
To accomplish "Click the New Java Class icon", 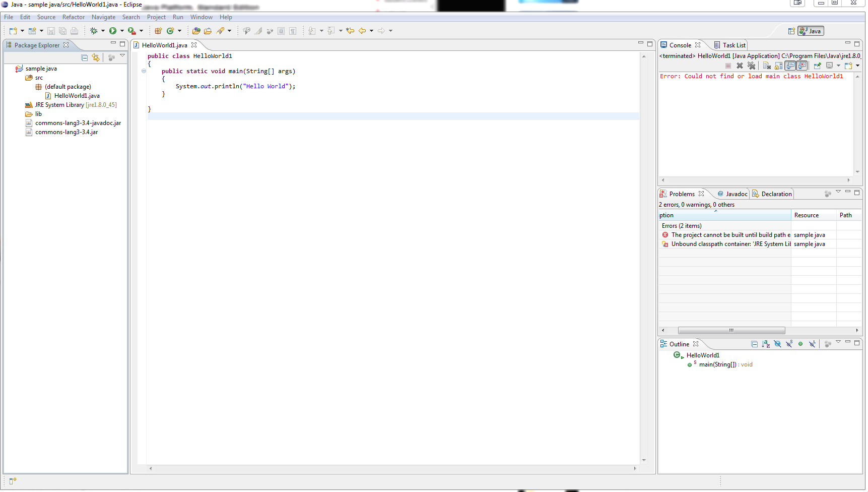I will 170,31.
